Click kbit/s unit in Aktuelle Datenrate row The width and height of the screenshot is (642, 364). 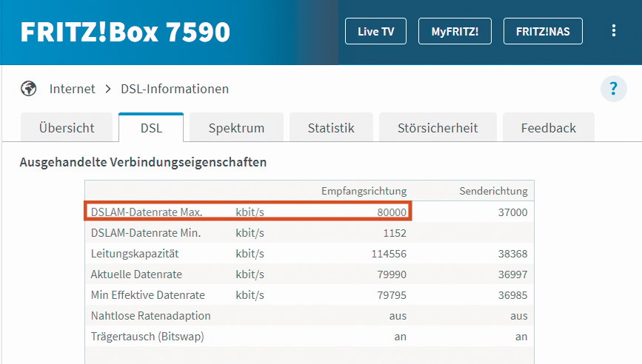point(250,274)
